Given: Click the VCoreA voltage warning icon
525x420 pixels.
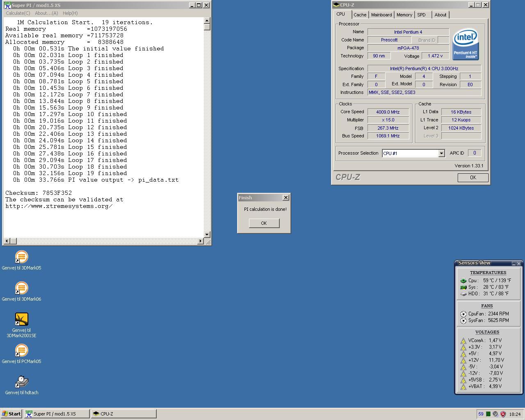Looking at the screenshot, I should click(x=463, y=341).
